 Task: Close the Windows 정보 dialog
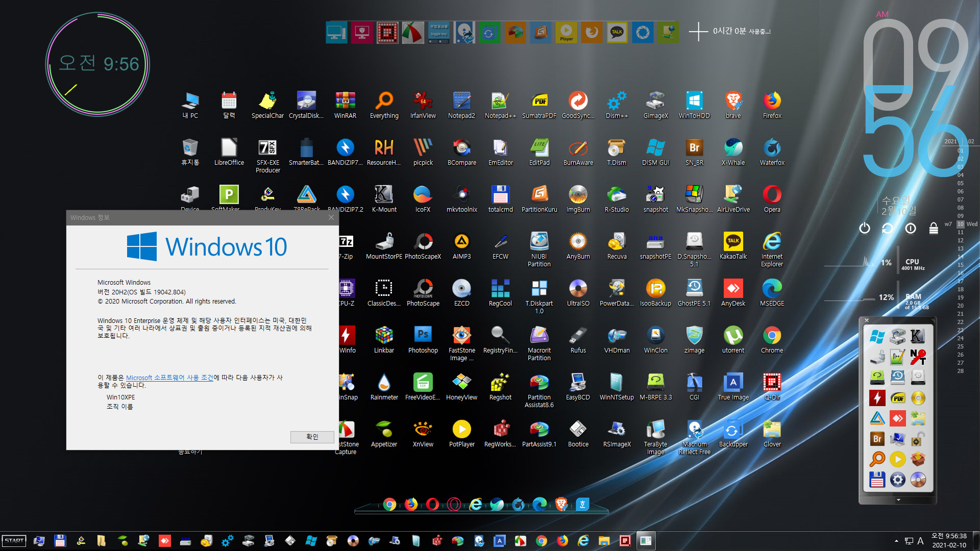[331, 217]
